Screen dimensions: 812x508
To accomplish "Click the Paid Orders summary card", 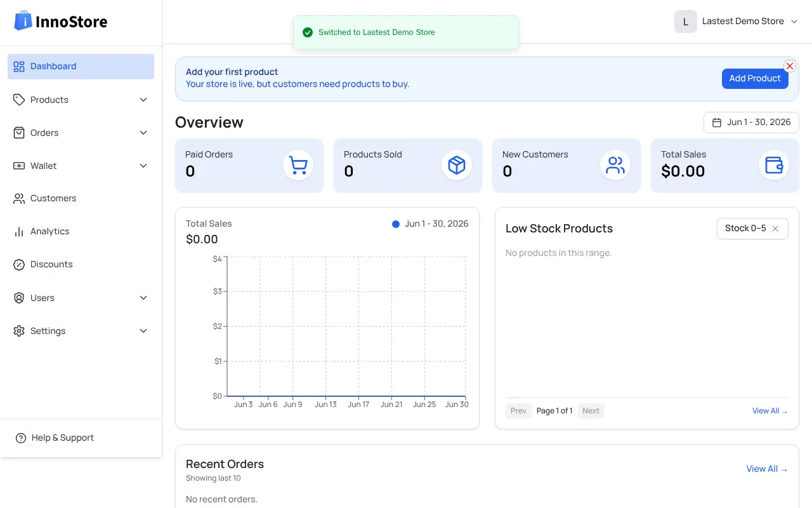I will point(249,165).
